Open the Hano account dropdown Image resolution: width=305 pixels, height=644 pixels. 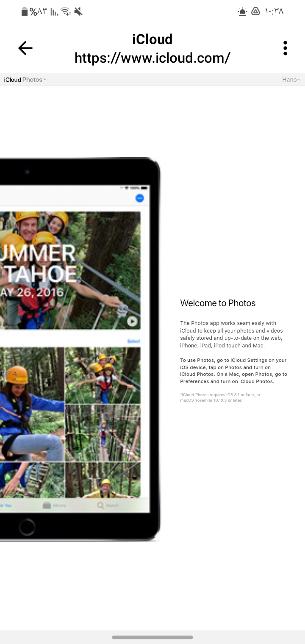pos(291,80)
